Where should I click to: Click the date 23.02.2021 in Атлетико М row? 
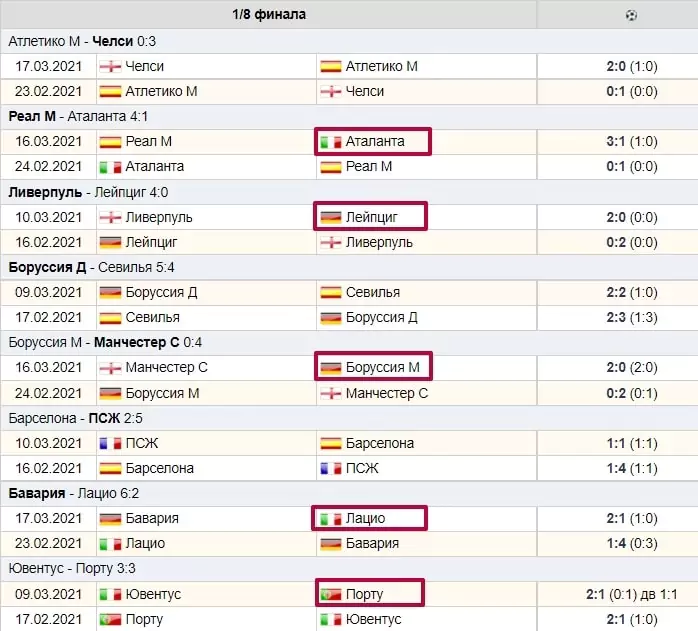[49, 91]
